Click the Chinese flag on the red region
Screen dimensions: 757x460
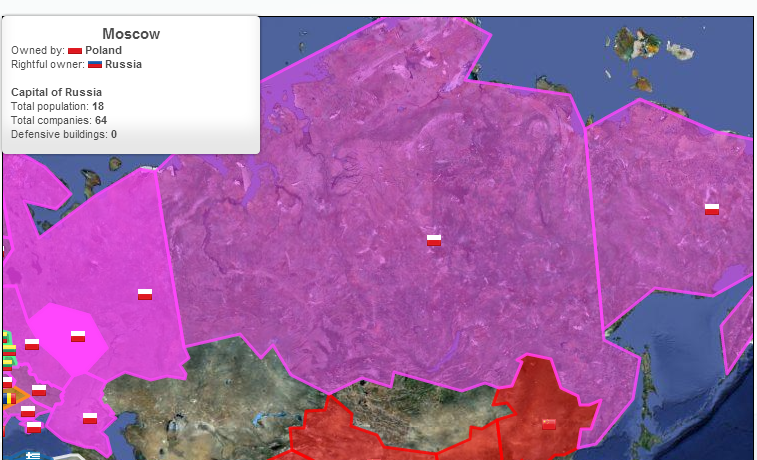tap(549, 424)
